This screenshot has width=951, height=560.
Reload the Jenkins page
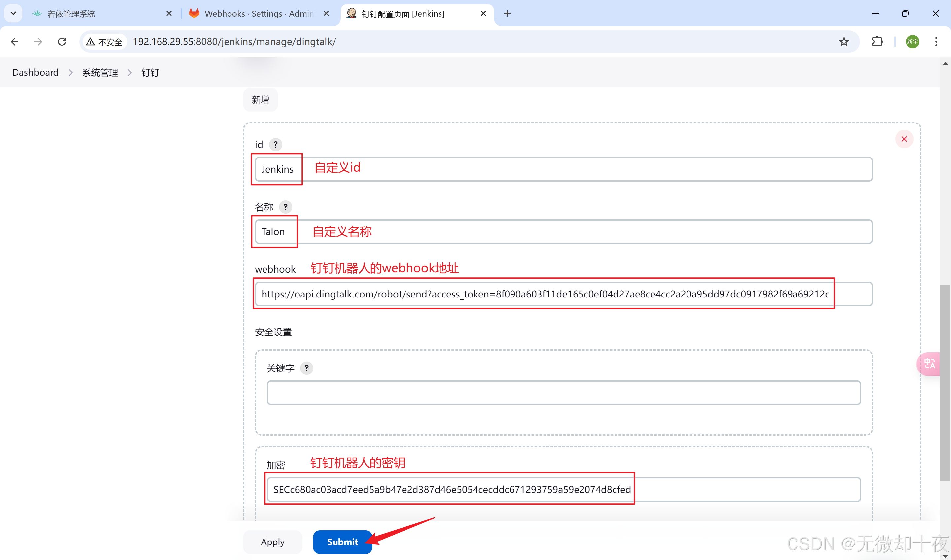(62, 42)
